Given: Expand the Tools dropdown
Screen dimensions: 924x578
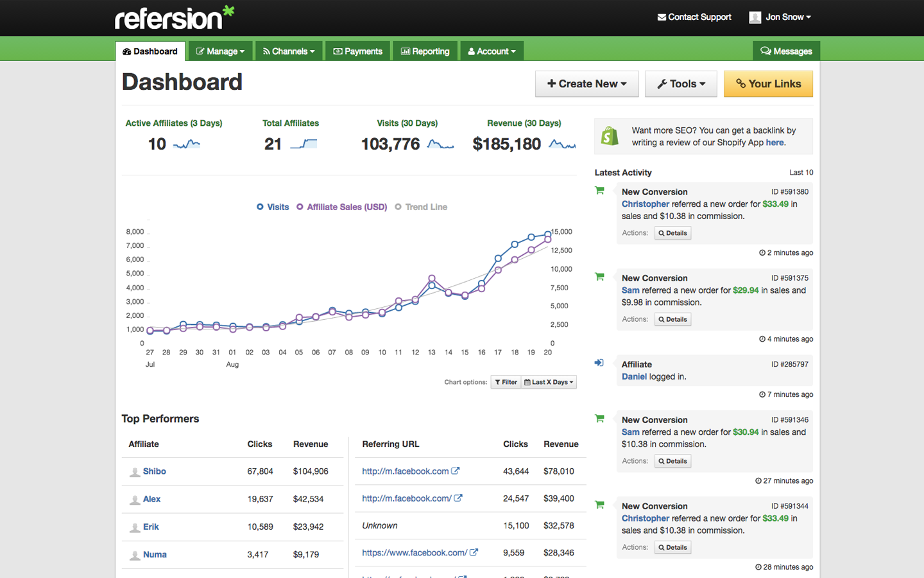Looking at the screenshot, I should [x=681, y=84].
